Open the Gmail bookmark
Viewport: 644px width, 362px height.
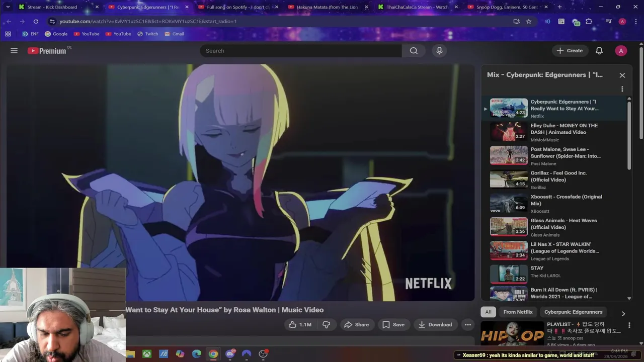(x=174, y=34)
